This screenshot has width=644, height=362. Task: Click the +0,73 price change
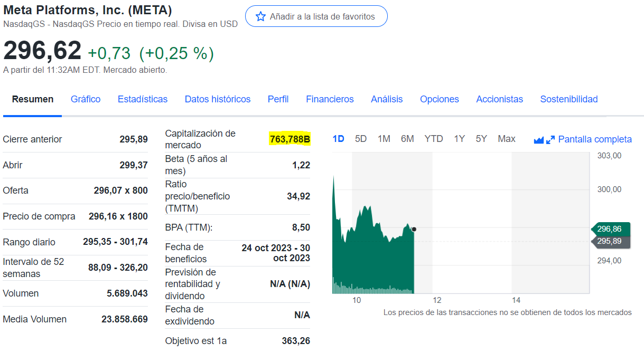109,53
